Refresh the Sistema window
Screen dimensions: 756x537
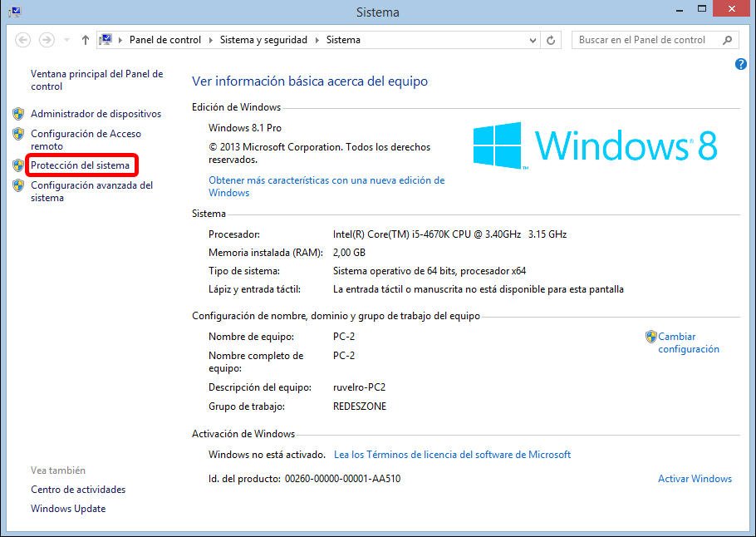[551, 40]
